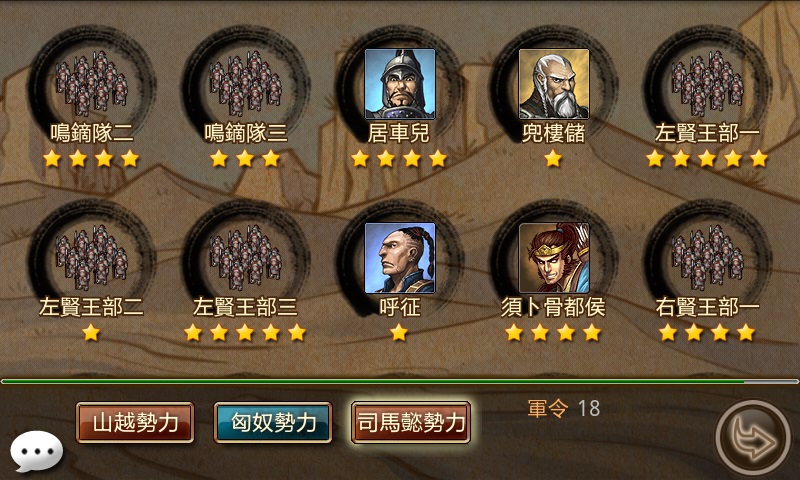The height and width of the screenshot is (480, 800).
Task: Select the 左賢王部三 troop icon
Action: tap(245, 258)
